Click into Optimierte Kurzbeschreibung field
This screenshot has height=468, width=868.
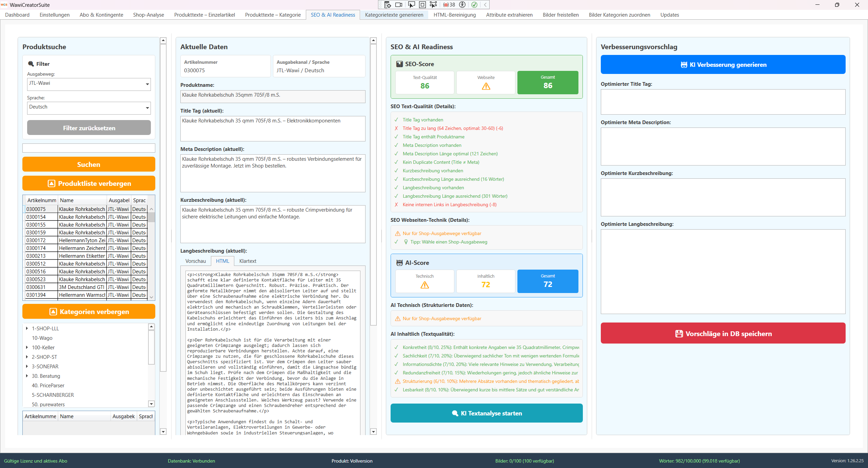(723, 197)
